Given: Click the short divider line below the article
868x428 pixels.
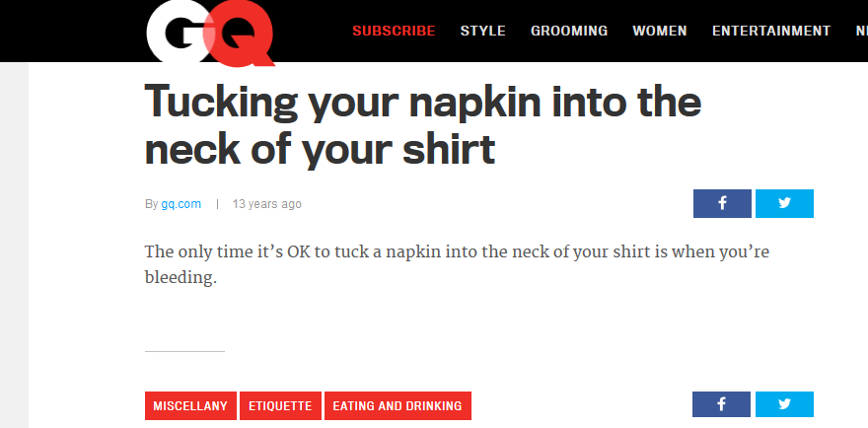Looking at the screenshot, I should (184, 351).
